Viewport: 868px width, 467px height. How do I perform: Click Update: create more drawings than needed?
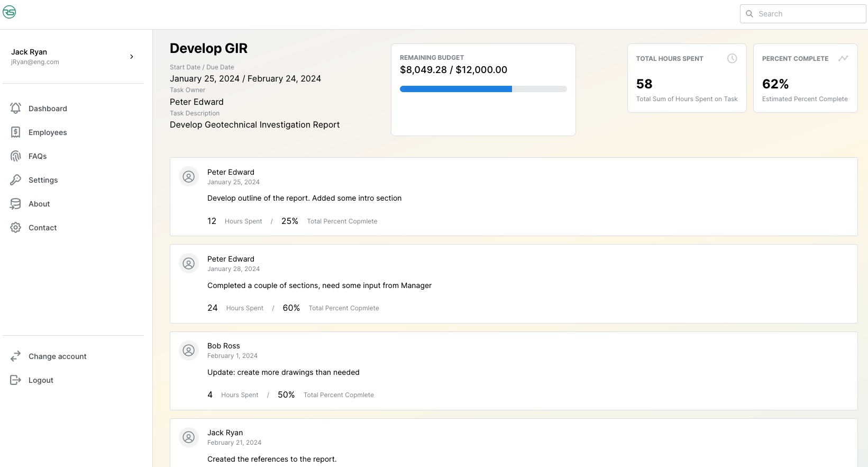pyautogui.click(x=284, y=372)
